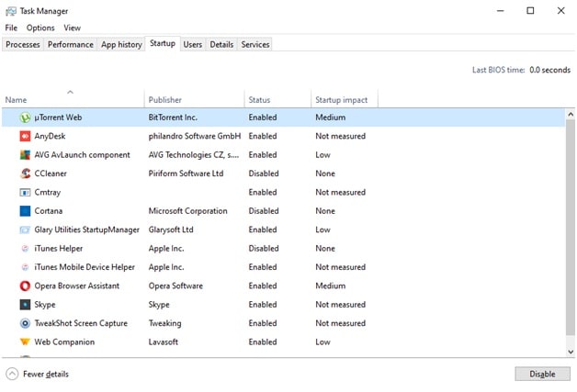The width and height of the screenshot is (577, 392).
Task: Select the Web Companion entry name
Action: [x=64, y=342]
